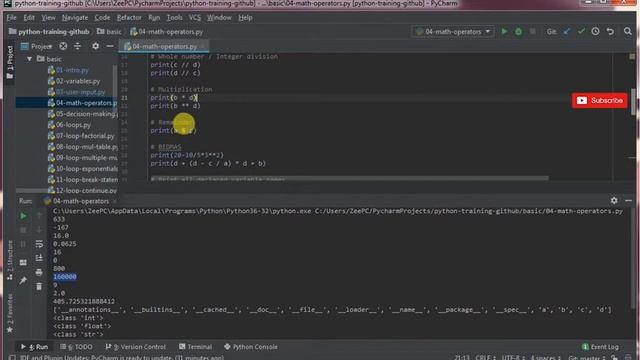Open Run panel settings gear
This screenshot has width=640, height=360.
[x=614, y=200]
